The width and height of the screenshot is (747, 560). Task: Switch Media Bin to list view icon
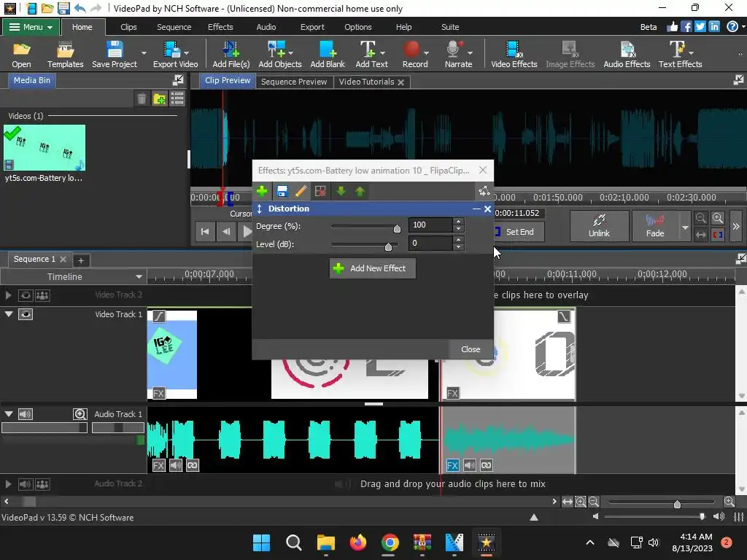(177, 99)
